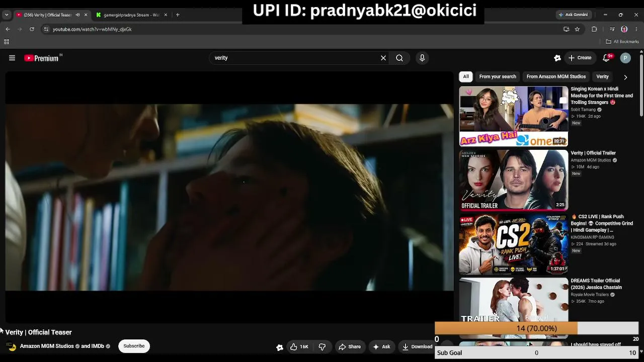The width and height of the screenshot is (644, 362).
Task: Visit Sobit Tamang channel
Action: (583, 110)
